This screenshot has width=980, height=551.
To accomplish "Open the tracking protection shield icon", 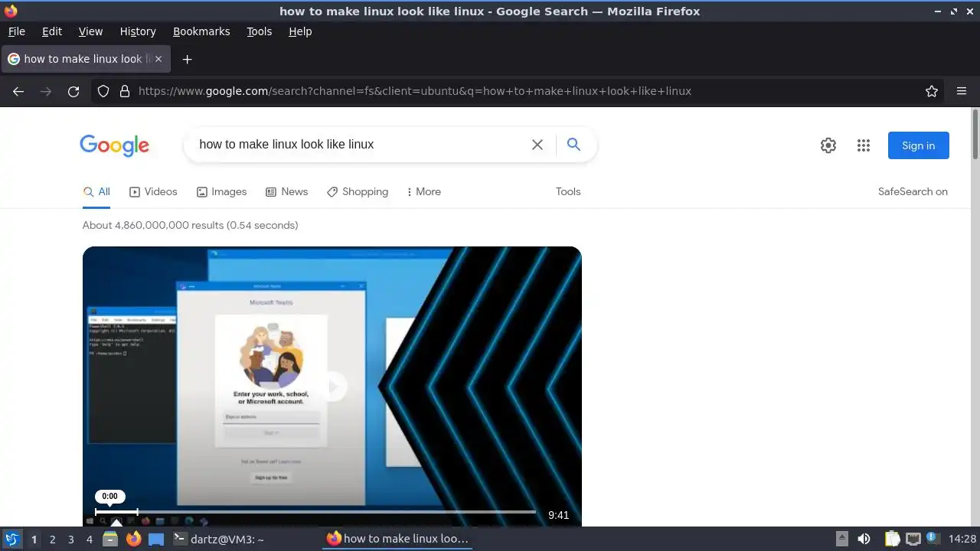I will 103,91.
